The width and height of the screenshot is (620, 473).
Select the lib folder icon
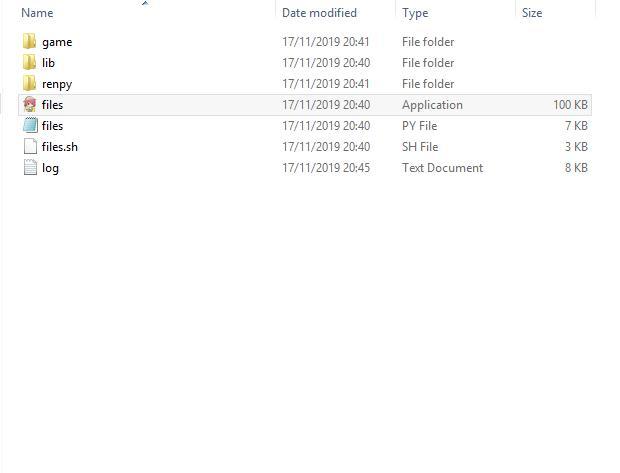tap(29, 63)
